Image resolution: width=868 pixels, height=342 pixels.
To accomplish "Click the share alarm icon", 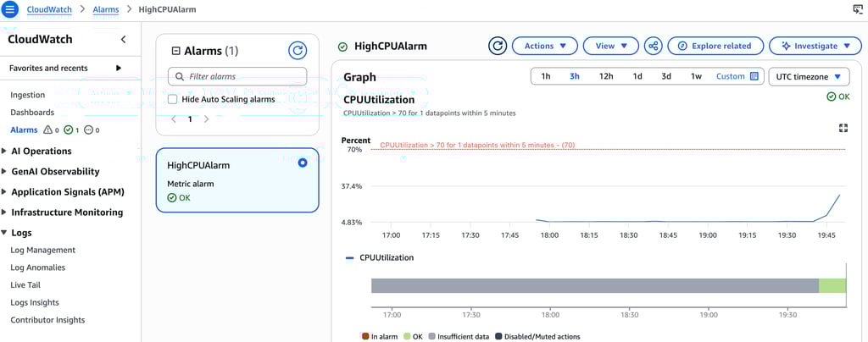I will pyautogui.click(x=654, y=46).
